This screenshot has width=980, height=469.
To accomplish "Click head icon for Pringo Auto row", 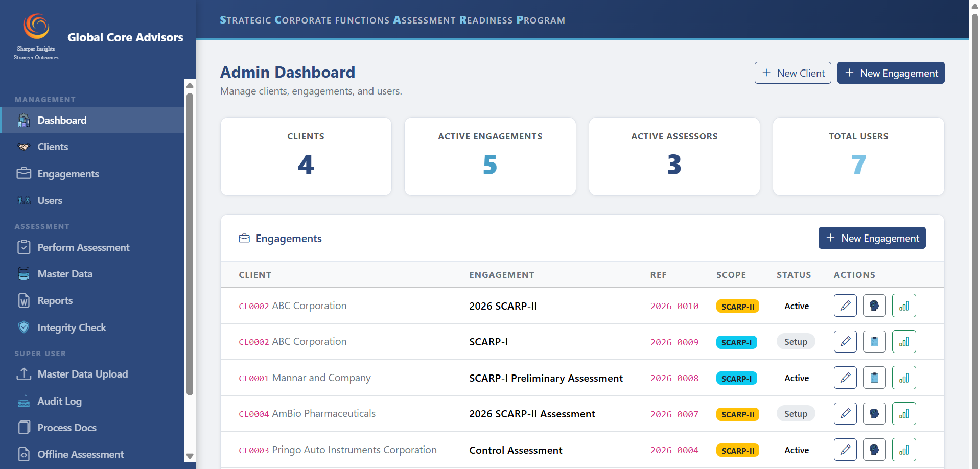I will [x=874, y=450].
